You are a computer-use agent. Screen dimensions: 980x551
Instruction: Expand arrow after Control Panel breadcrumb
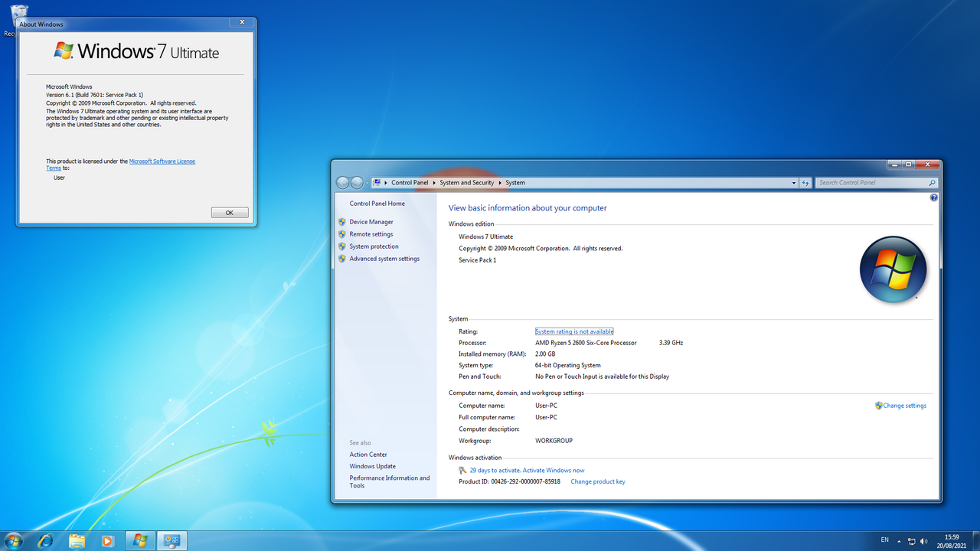[434, 183]
